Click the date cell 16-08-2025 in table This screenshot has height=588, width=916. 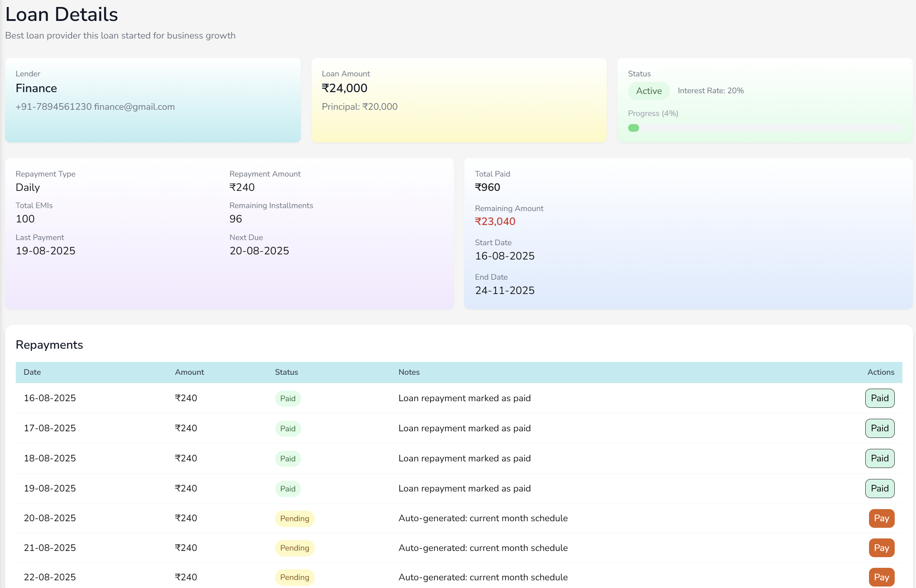coord(50,398)
